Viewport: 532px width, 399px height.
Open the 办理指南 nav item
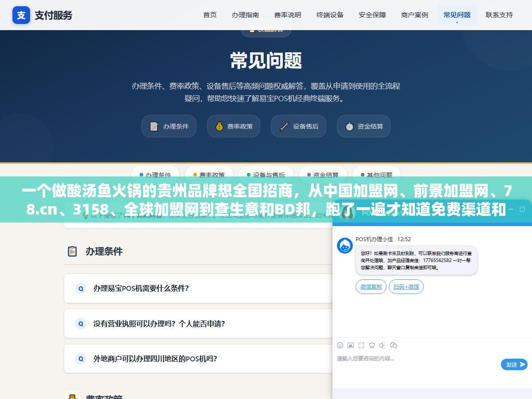pos(245,15)
